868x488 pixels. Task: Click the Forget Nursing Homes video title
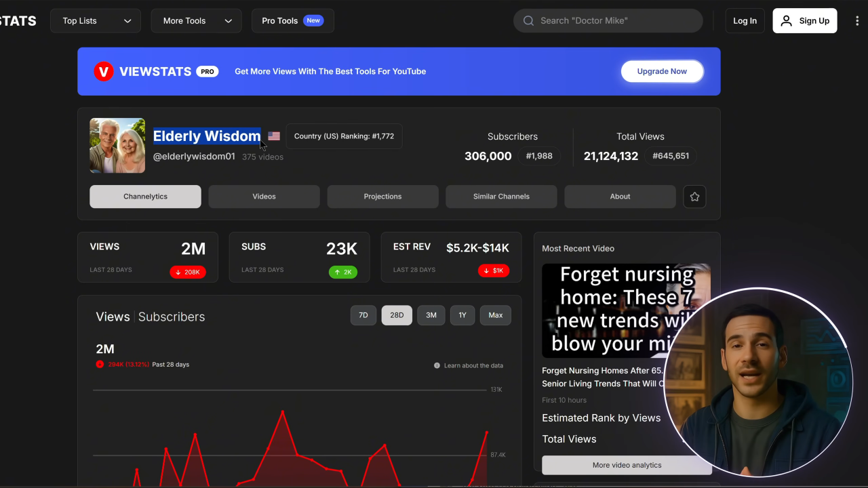(x=603, y=377)
